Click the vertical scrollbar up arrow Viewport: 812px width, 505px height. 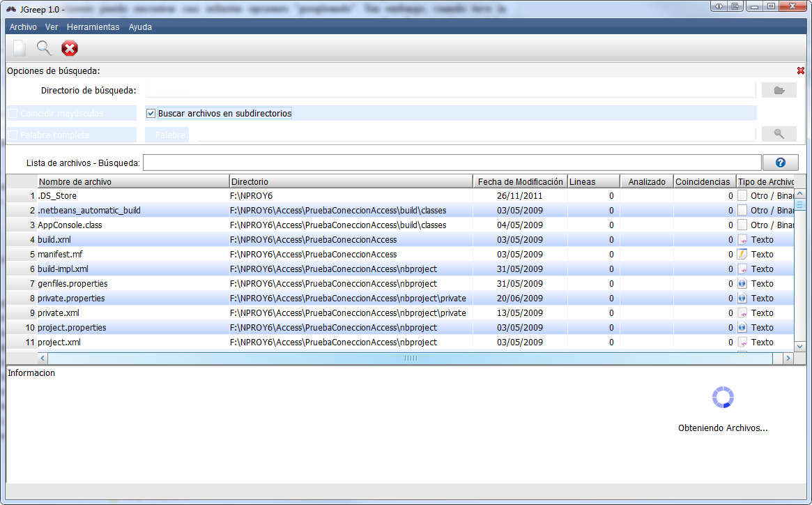(x=800, y=193)
